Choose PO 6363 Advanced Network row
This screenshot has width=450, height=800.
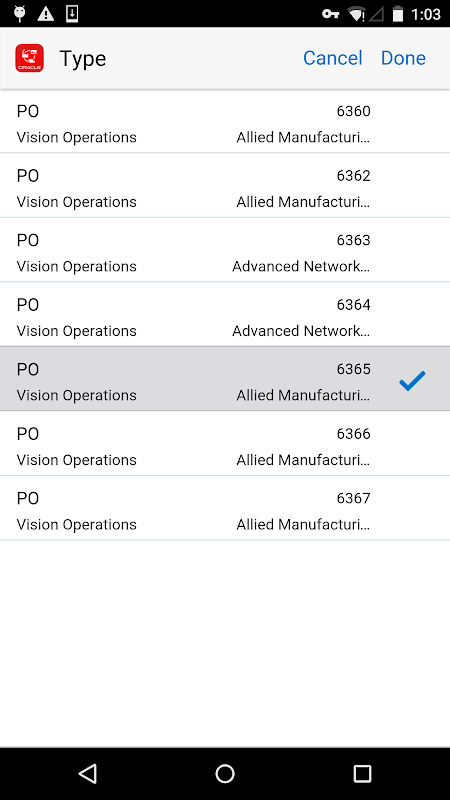pos(225,250)
